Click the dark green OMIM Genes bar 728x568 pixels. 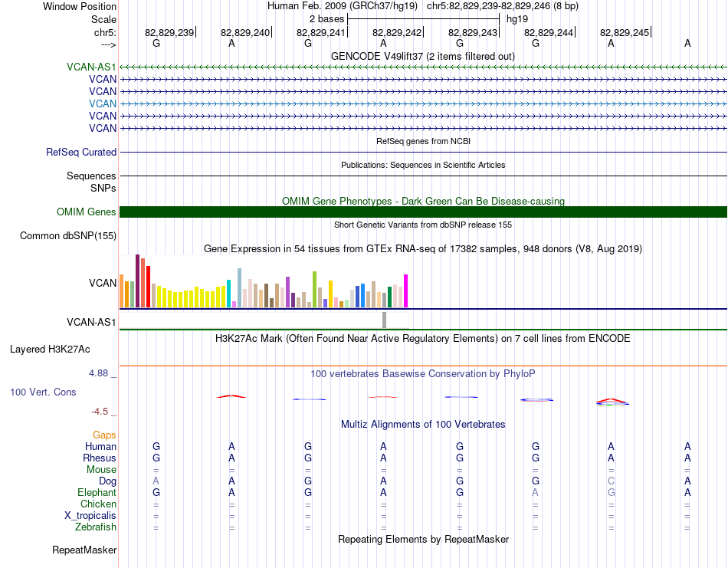pos(423,212)
